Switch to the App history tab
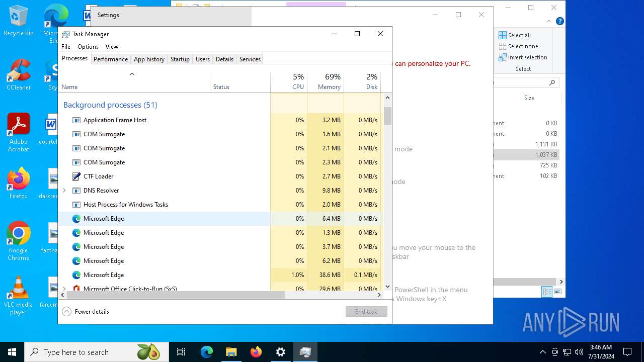 point(149,59)
